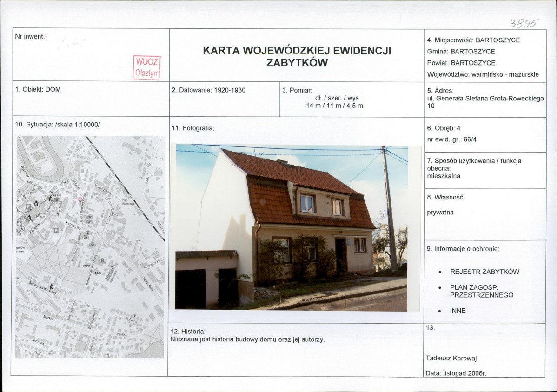The width and height of the screenshot is (557, 392).
Task: Click the '13.' field number
Action: pos(430,328)
